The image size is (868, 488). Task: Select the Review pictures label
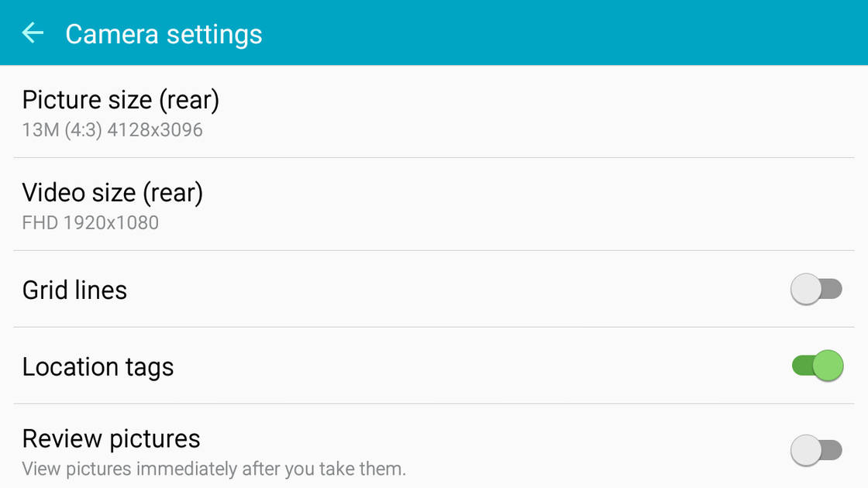(111, 439)
